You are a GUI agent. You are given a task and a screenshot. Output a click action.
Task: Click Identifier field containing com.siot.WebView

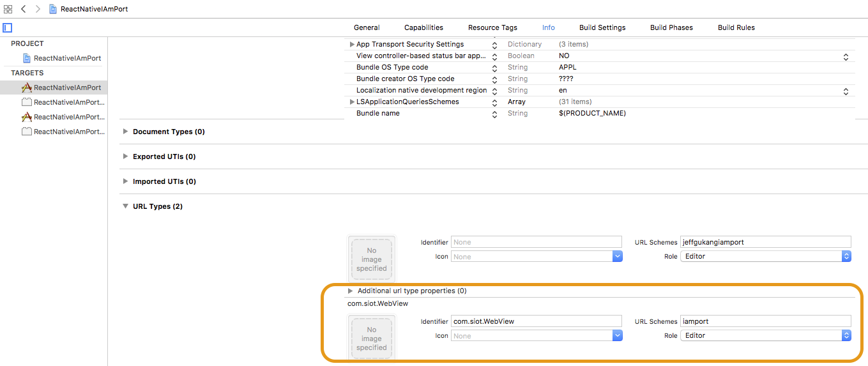pyautogui.click(x=537, y=321)
